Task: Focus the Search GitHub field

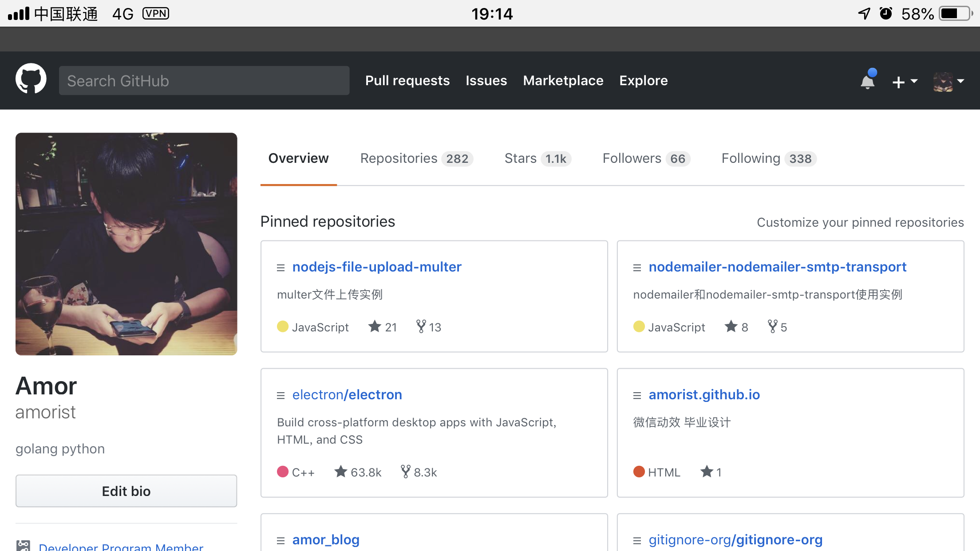Action: [x=204, y=81]
